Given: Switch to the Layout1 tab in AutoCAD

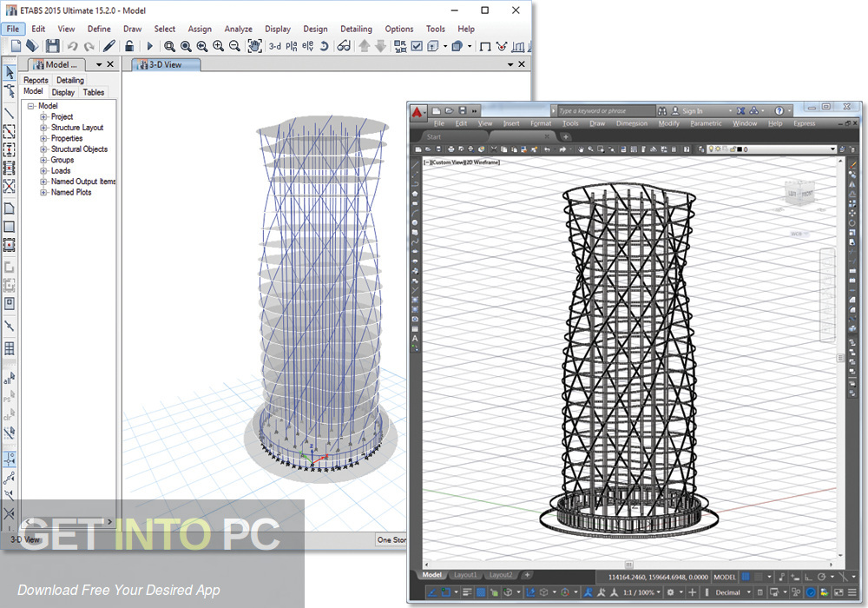Looking at the screenshot, I should [465, 575].
